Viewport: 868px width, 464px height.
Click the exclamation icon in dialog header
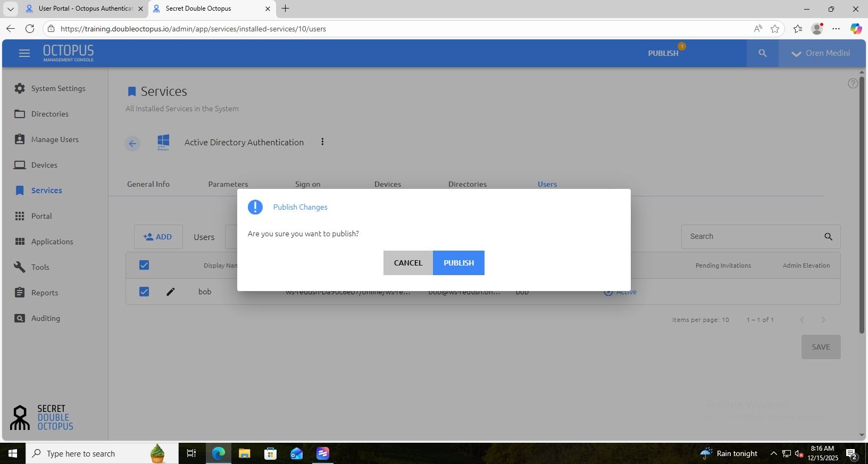255,207
